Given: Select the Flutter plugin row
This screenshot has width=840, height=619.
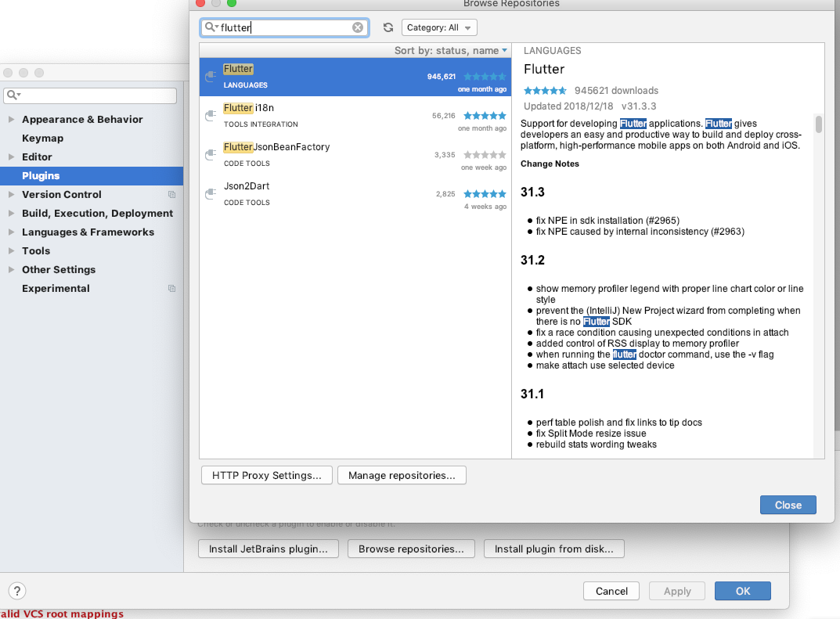Looking at the screenshot, I should (x=355, y=77).
